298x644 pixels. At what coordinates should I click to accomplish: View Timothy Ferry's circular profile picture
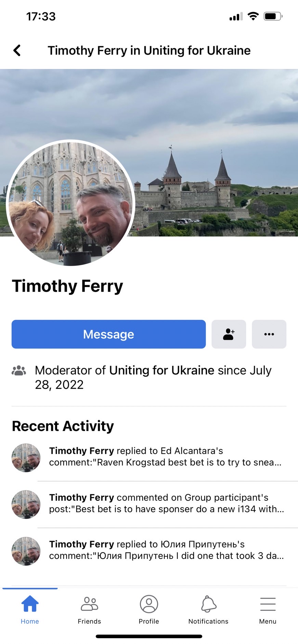tap(70, 203)
